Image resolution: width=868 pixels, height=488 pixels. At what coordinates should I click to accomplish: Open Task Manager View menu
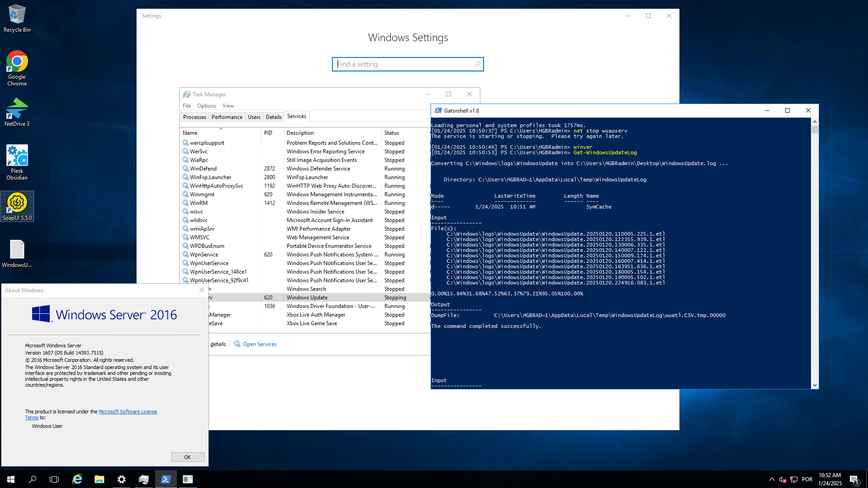[x=228, y=106]
